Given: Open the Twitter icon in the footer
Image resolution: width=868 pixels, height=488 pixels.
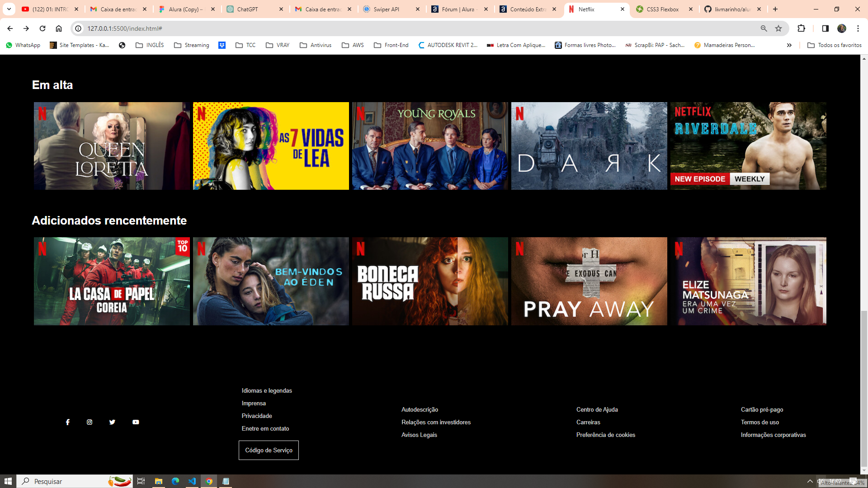Looking at the screenshot, I should (x=112, y=422).
